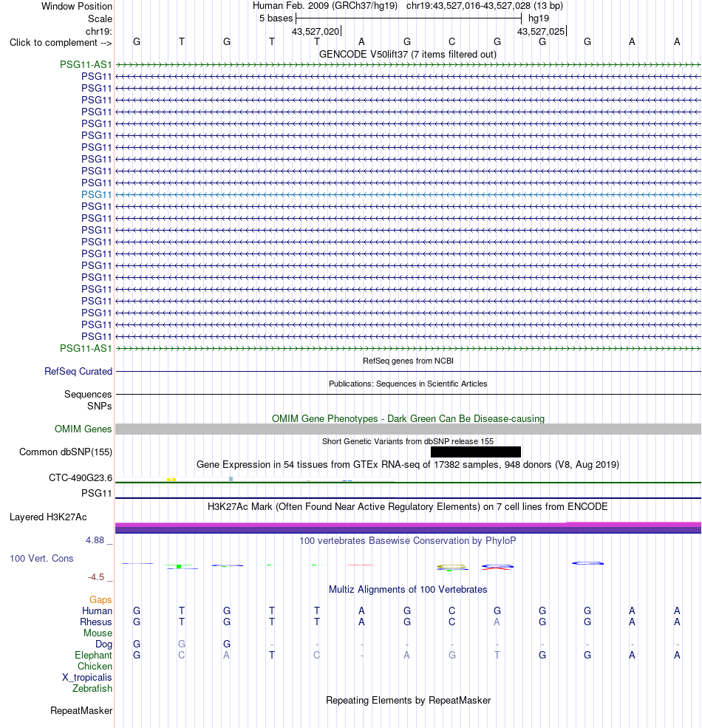Viewport: 702px width, 728px height.
Task: Click the 'Click to complement -->' label
Action: click(61, 43)
